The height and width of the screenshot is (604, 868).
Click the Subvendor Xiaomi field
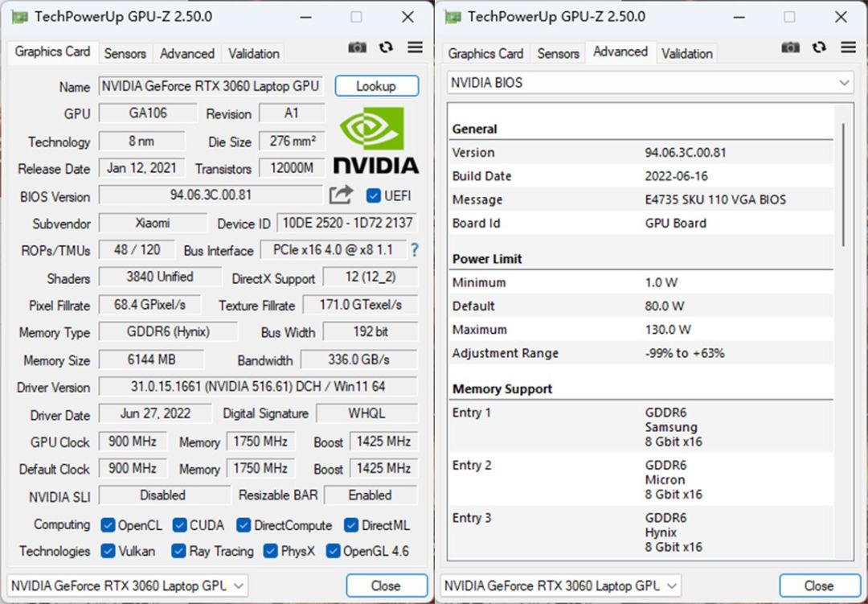[x=153, y=223]
